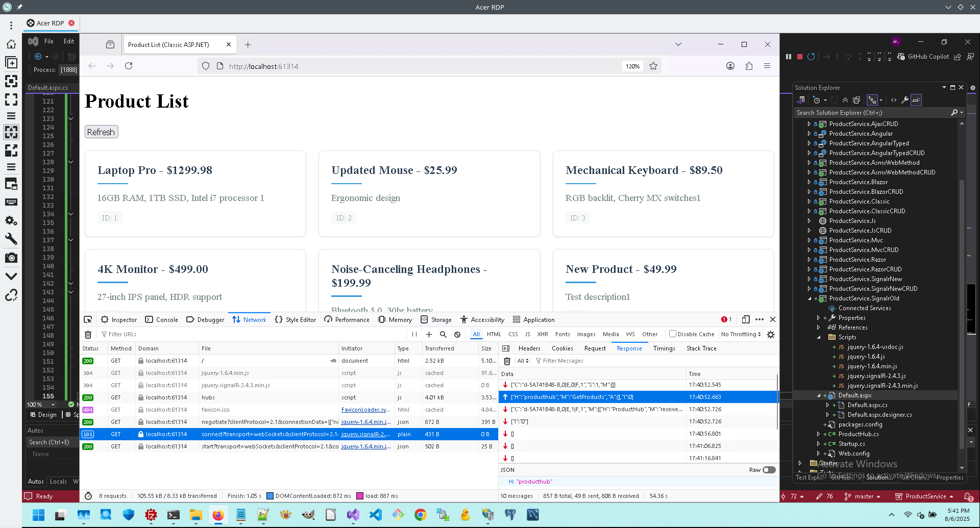The width and height of the screenshot is (980, 528).
Task: Select Startup.cs in Solution Explorer
Action: point(851,444)
